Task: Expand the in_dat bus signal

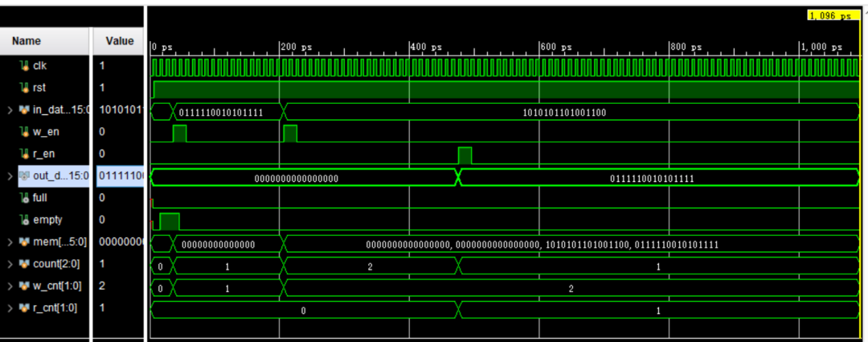Action: (10, 109)
